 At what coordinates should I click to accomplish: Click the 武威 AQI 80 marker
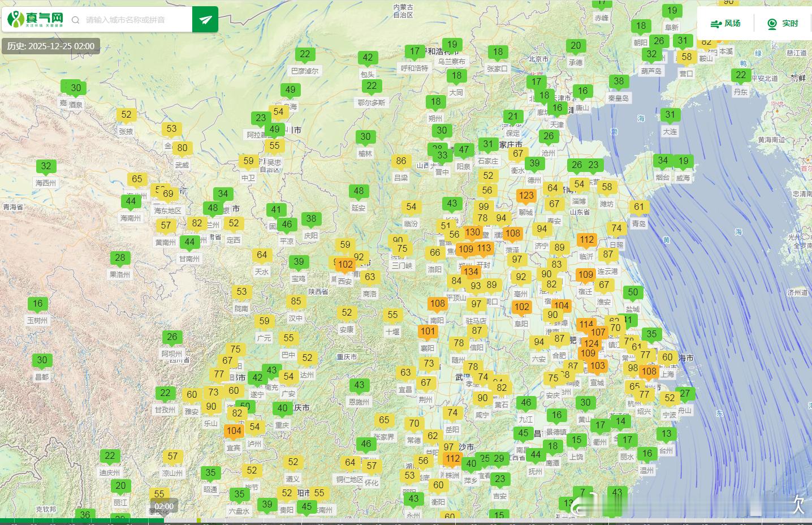(x=182, y=149)
